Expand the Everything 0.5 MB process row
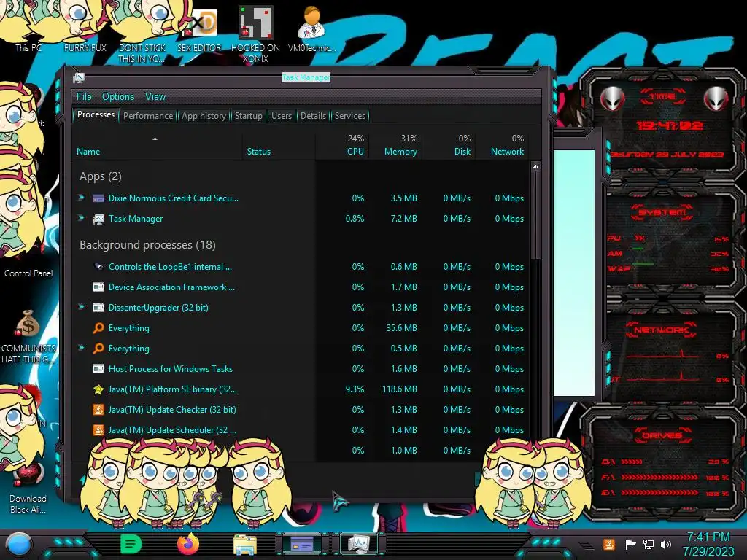The height and width of the screenshot is (560, 747). (x=82, y=348)
